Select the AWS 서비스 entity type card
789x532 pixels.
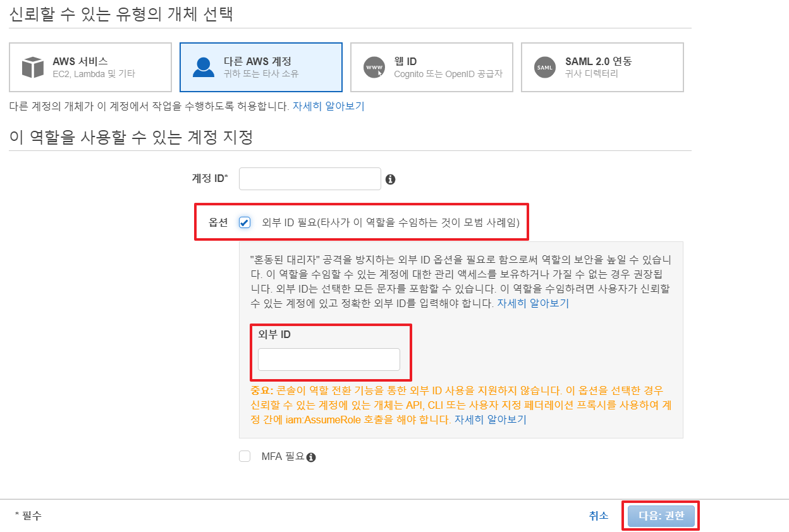(90, 68)
